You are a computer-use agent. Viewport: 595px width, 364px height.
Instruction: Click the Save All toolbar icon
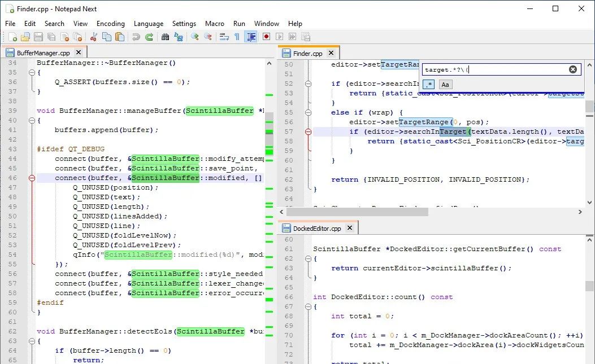(51, 37)
